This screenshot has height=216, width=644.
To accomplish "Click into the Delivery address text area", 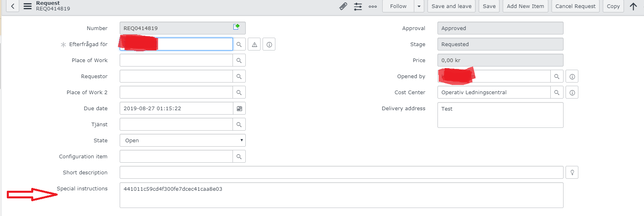I will [500, 115].
